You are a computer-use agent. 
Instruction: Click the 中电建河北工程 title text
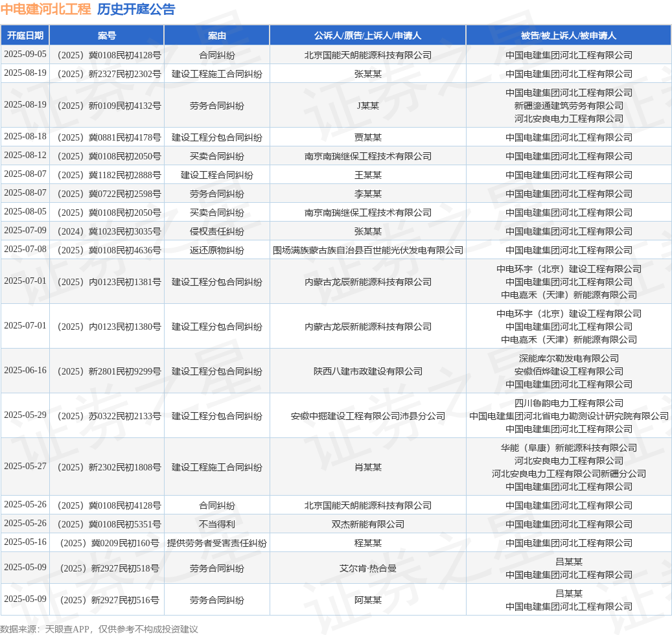point(45,9)
